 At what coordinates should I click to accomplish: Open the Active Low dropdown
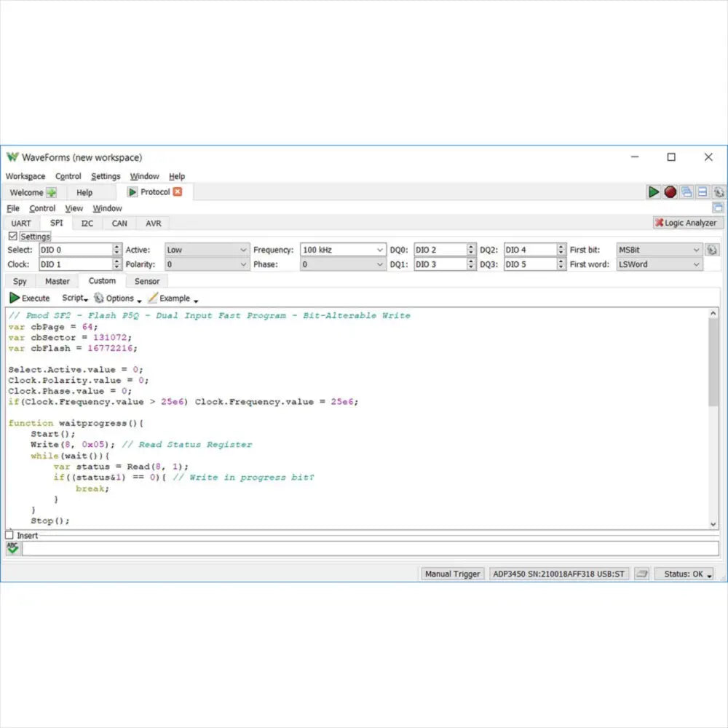tap(207, 250)
